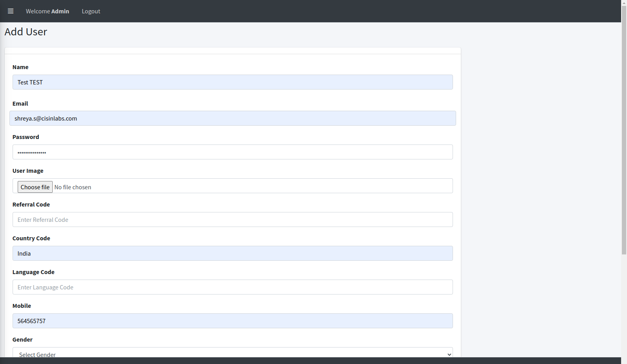This screenshot has width=627, height=364.
Task: Click the Email label
Action: (x=20, y=104)
